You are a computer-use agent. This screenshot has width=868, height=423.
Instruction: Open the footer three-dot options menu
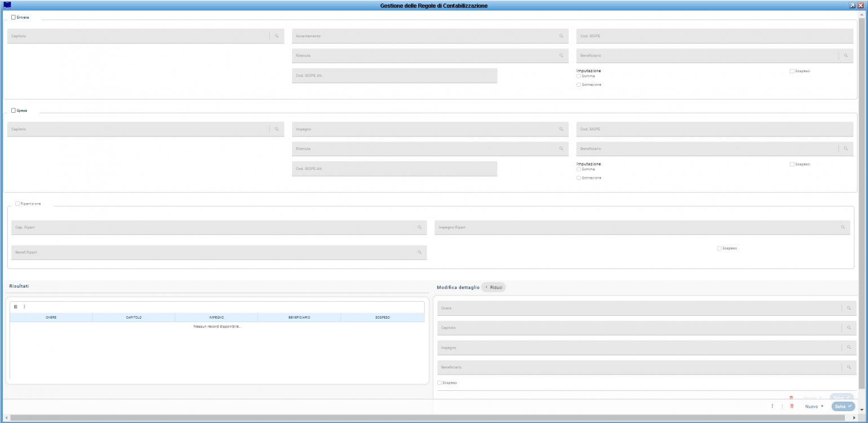(772, 406)
